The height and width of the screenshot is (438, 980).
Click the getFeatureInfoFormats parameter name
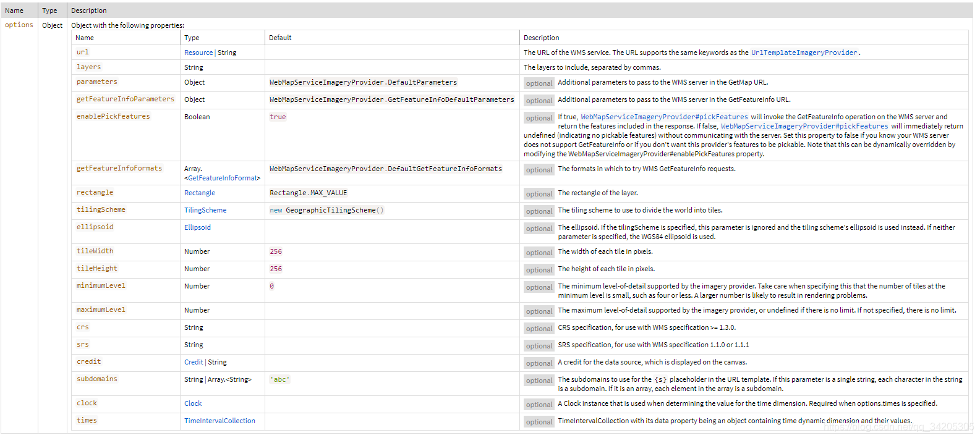click(119, 168)
